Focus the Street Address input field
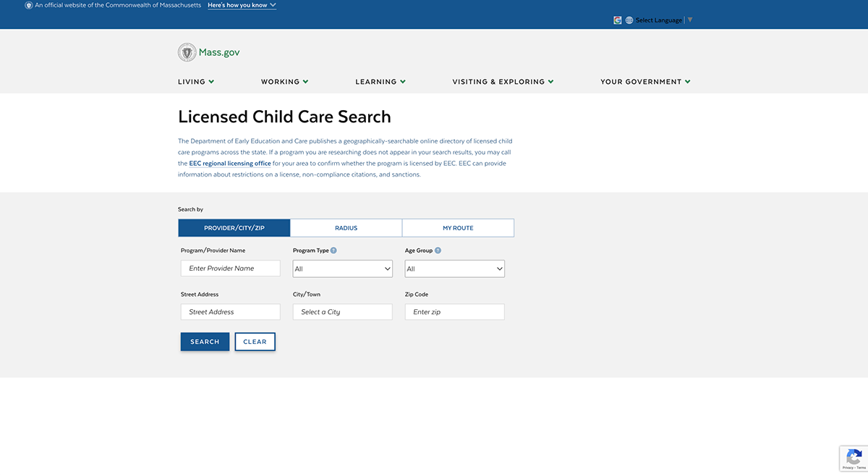Image resolution: width=868 pixels, height=475 pixels. tap(230, 312)
